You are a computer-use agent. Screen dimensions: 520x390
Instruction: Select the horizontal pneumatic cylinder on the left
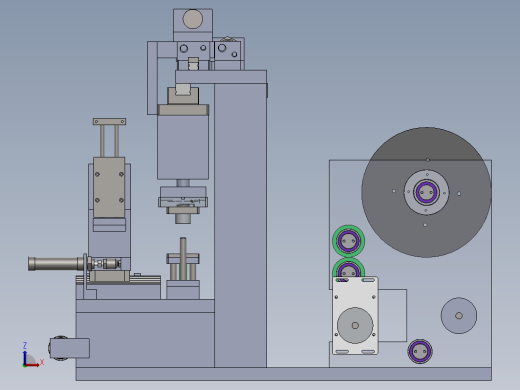point(56,264)
